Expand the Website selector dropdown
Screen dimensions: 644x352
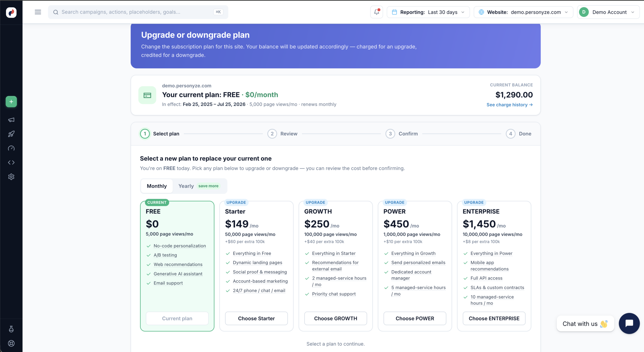point(523,12)
